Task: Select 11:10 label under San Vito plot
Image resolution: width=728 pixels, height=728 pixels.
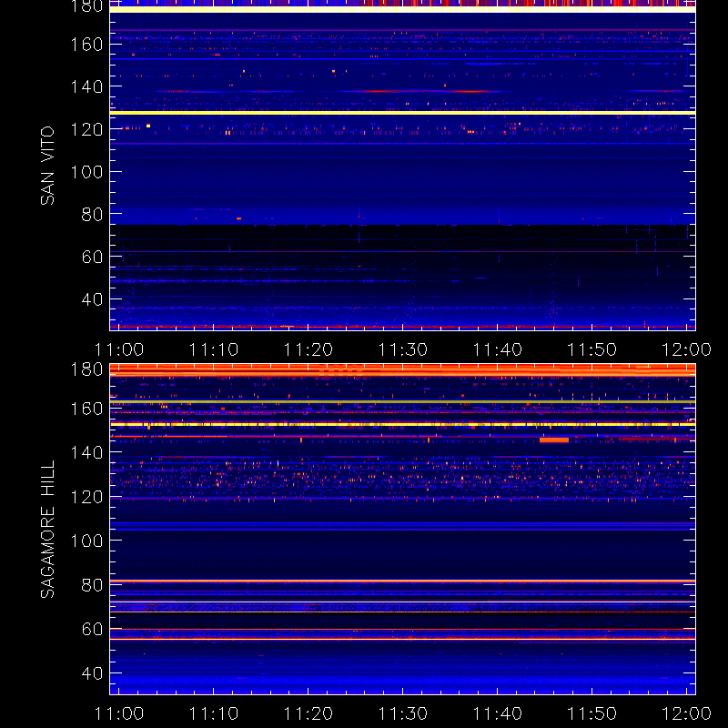Action: click(x=214, y=349)
